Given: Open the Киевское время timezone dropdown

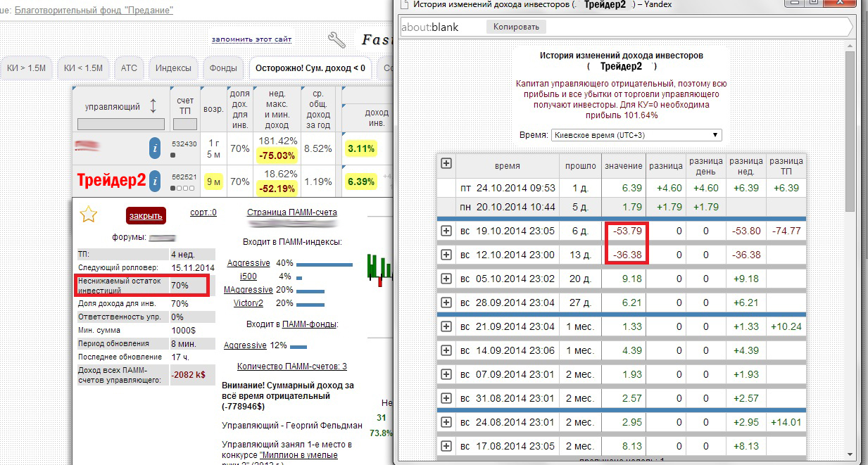Looking at the screenshot, I should click(636, 134).
